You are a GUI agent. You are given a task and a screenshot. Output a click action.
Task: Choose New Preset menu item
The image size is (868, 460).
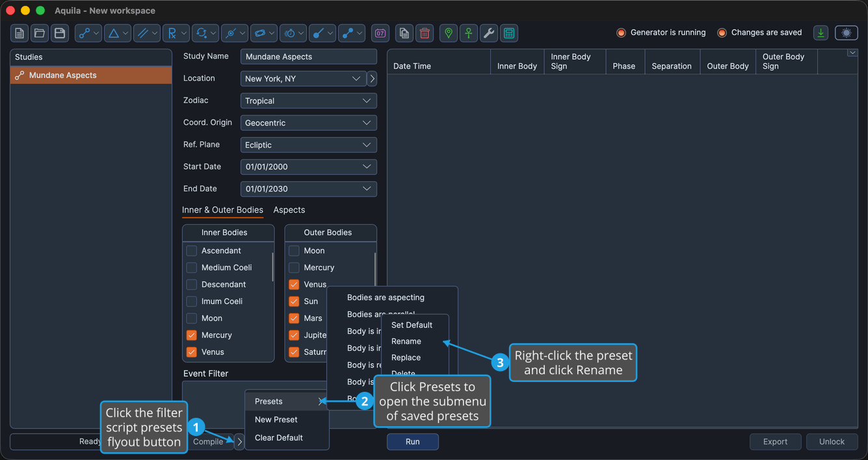287,420
